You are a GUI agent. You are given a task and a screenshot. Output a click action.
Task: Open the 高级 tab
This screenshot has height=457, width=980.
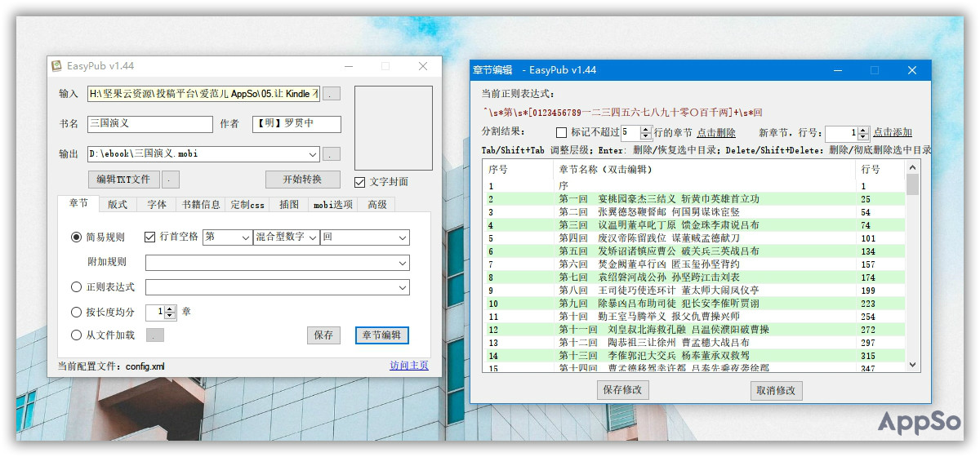pyautogui.click(x=377, y=204)
